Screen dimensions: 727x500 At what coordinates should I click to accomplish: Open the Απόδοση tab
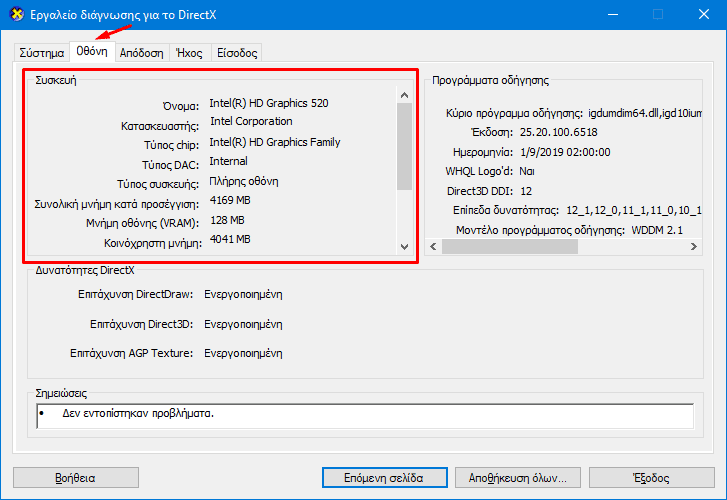click(142, 53)
